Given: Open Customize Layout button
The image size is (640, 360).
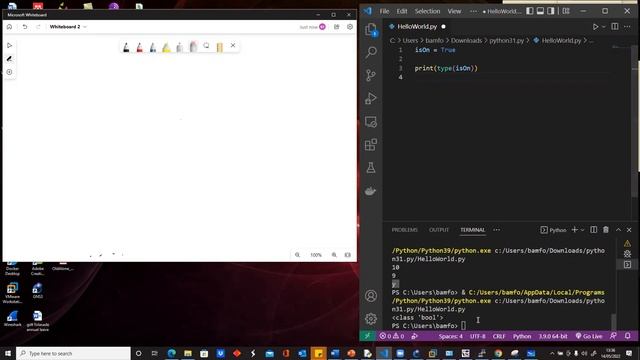Looking at the screenshot, I should click(566, 11).
